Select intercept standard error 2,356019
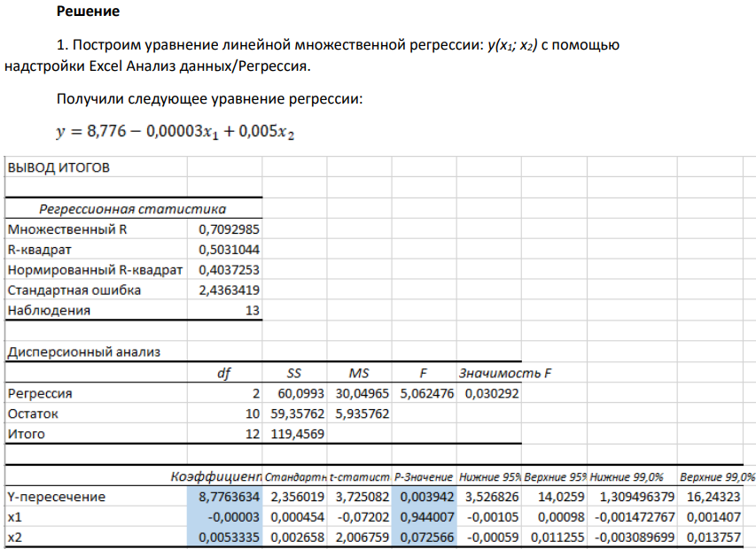Image resolution: width=756 pixels, height=549 pixels. tap(298, 497)
